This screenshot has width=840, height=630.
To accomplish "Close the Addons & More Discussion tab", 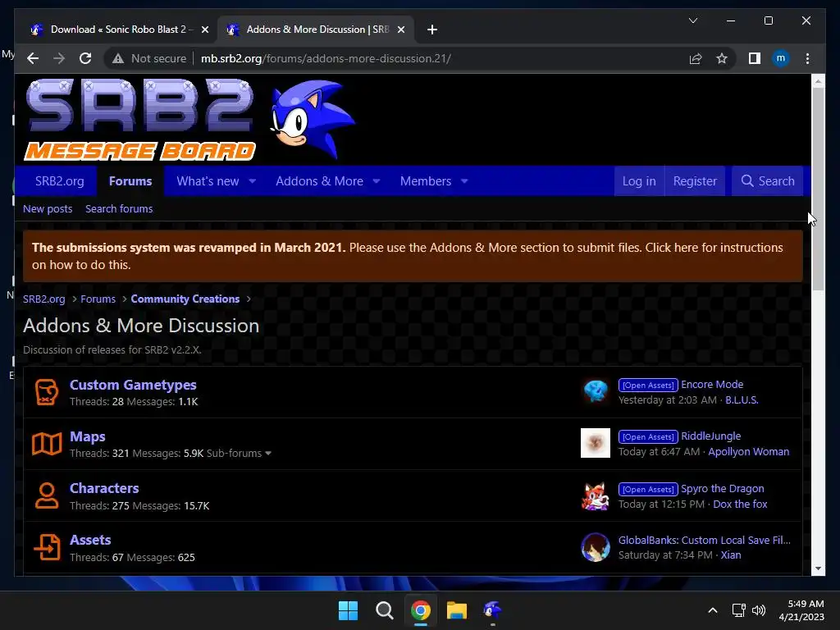I will 400,30.
